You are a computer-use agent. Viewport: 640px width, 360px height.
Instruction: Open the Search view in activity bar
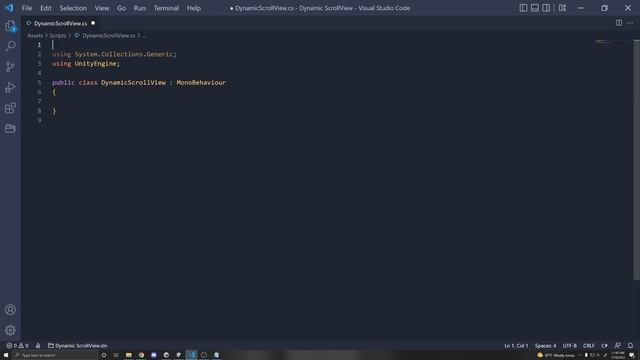10,46
